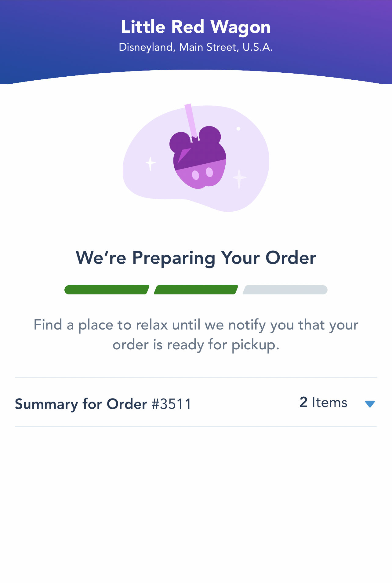
Task: Click the sparkle star left of the apple
Action: [150, 163]
